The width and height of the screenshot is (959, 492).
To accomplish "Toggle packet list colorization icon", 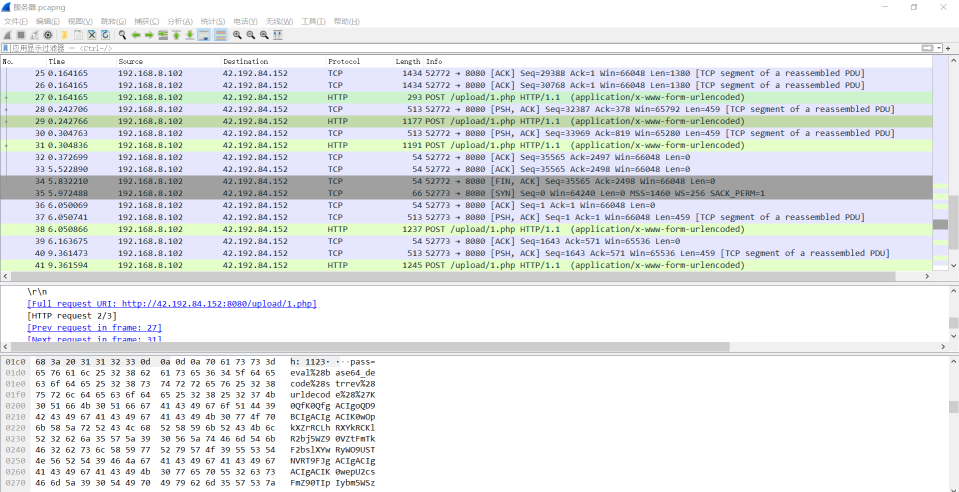I will pyautogui.click(x=221, y=35).
